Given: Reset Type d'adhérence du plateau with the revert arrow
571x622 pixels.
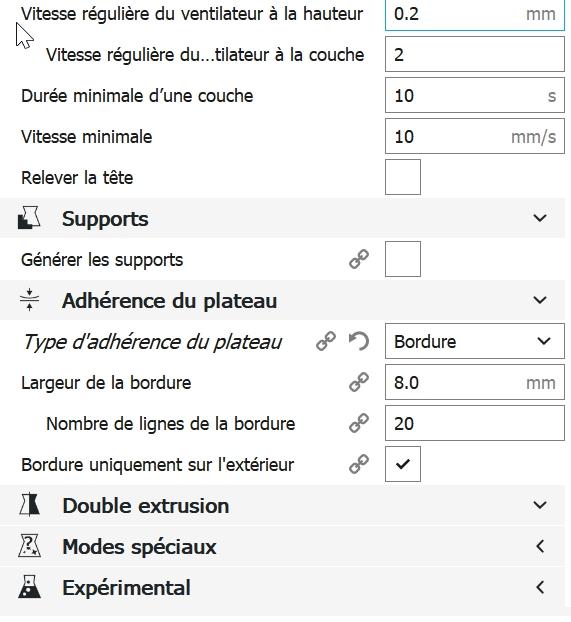Looking at the screenshot, I should pos(359,341).
